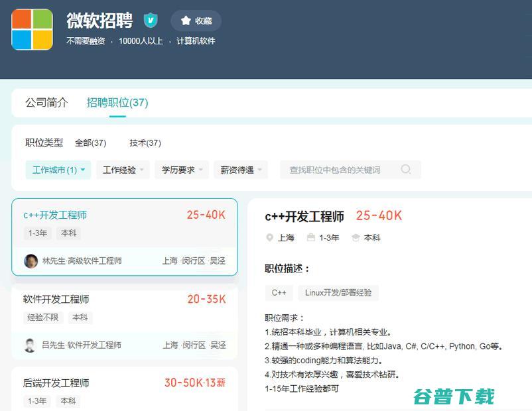Expand the 学历要求 dropdown
This screenshot has height=411, width=532.
coord(182,170)
